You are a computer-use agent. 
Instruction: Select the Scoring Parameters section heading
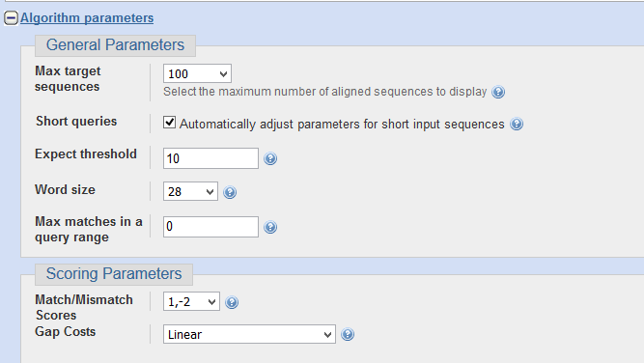point(114,274)
